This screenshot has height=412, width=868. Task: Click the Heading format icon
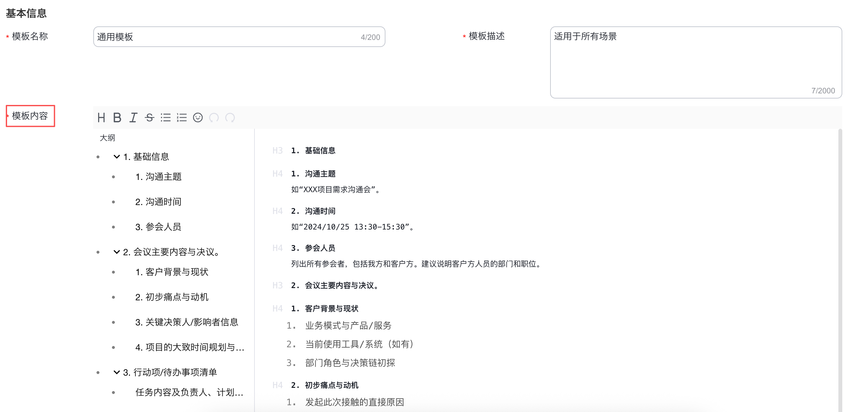pyautogui.click(x=101, y=118)
